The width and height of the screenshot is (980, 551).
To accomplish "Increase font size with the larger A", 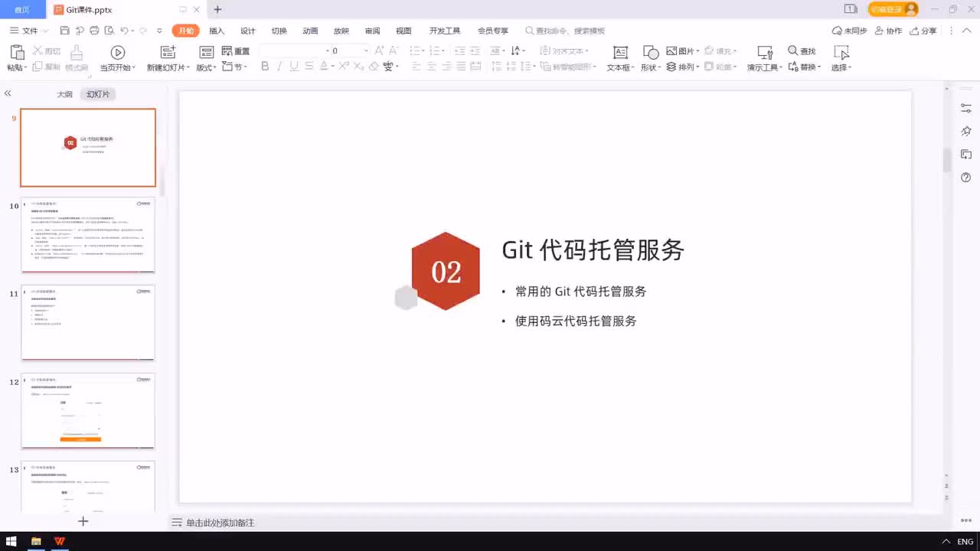I will 380,51.
